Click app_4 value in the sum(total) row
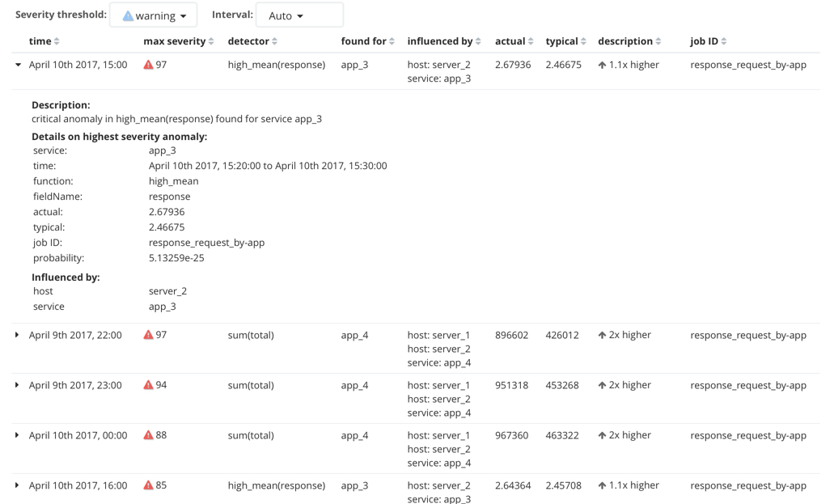This screenshot has height=504, width=830. pyautogui.click(x=354, y=335)
